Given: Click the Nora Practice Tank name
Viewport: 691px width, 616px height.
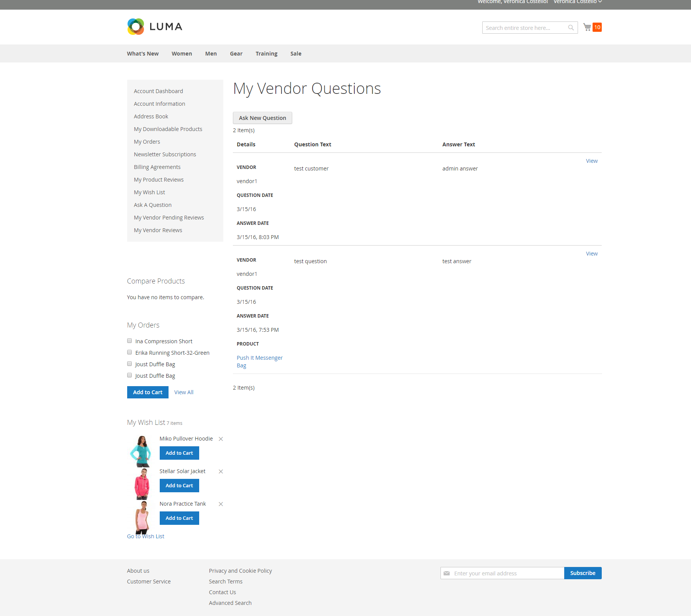Looking at the screenshot, I should tap(183, 504).
